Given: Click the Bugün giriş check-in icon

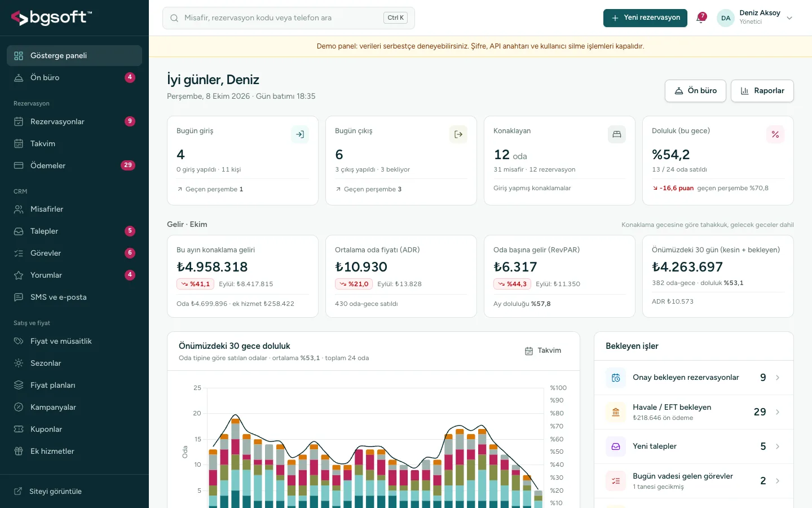Looking at the screenshot, I should [300, 134].
